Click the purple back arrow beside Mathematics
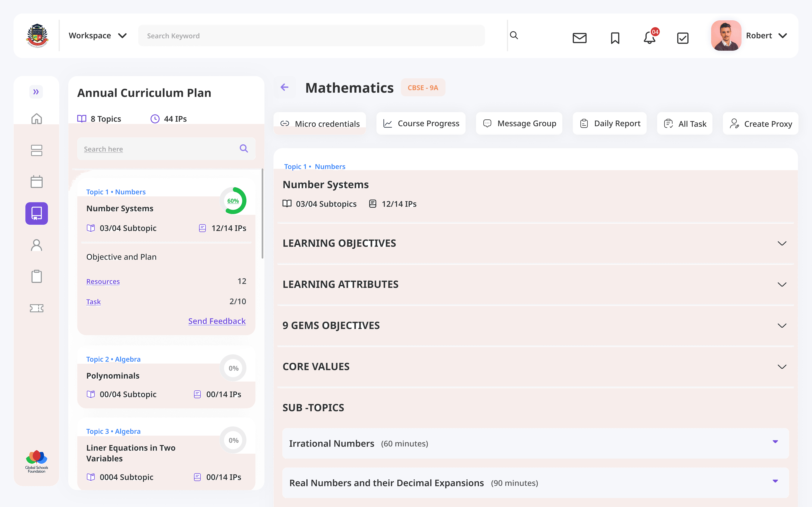 point(285,88)
